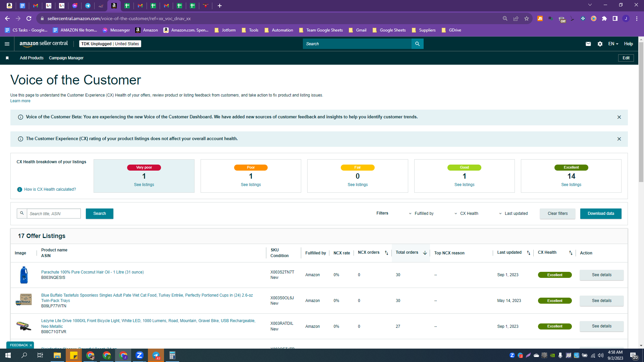Click the Parachute hair oil product thumbnail
Screen dimensions: 644x362
(24, 275)
